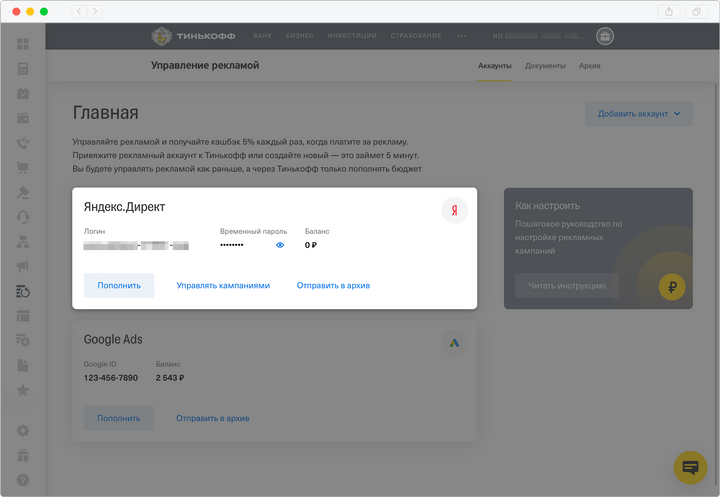Switch to the Архив tab
Screen dimensions: 720x497
(x=590, y=66)
